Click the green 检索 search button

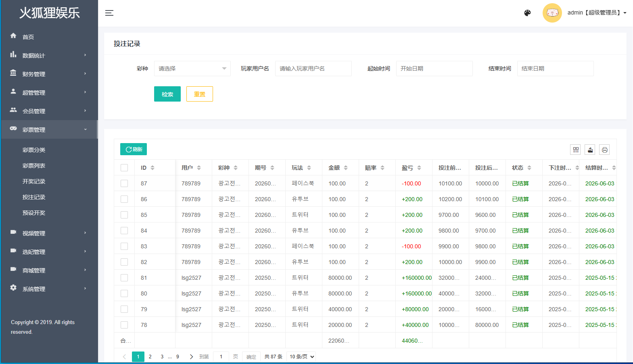(167, 94)
